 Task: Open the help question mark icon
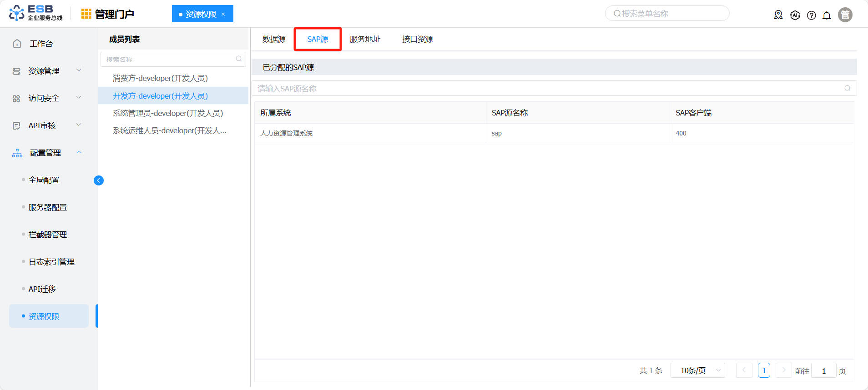[x=811, y=15]
